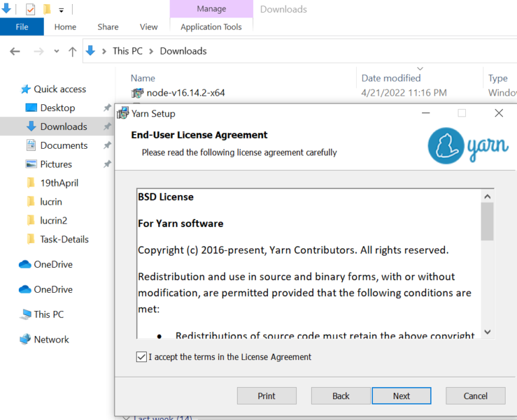
Task: Click the new folder icon in title bar
Action: point(47,9)
